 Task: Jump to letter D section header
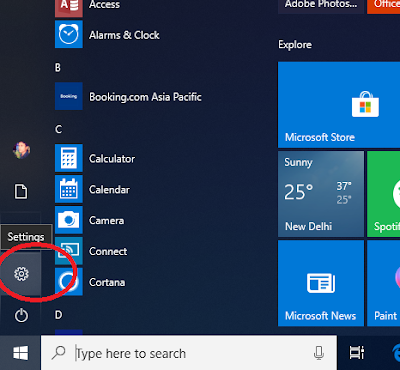[x=58, y=315]
